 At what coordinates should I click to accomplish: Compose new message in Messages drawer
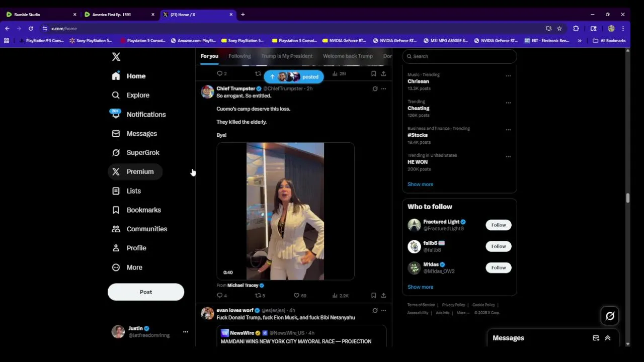tap(596, 338)
